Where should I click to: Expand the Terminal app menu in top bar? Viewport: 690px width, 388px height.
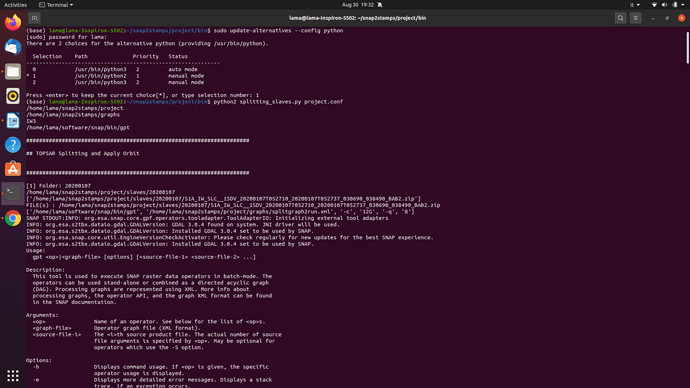pos(56,5)
